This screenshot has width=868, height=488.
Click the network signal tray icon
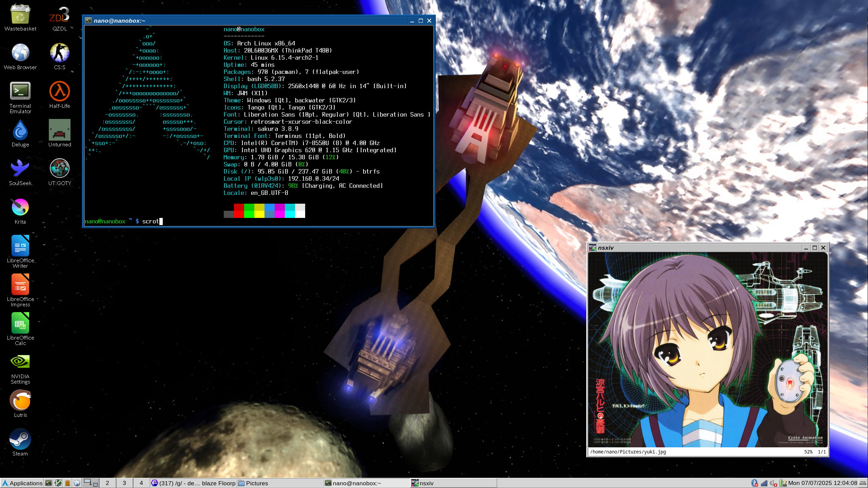(x=764, y=483)
